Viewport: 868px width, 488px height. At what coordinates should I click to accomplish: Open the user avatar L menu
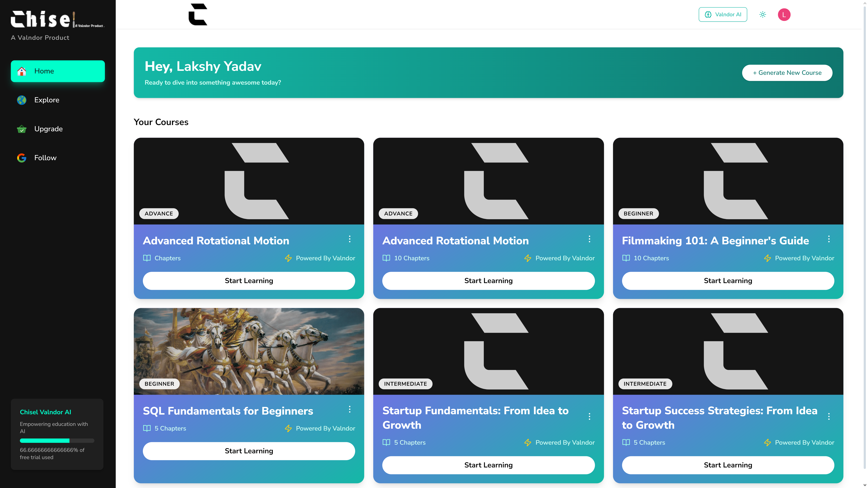[x=784, y=14]
